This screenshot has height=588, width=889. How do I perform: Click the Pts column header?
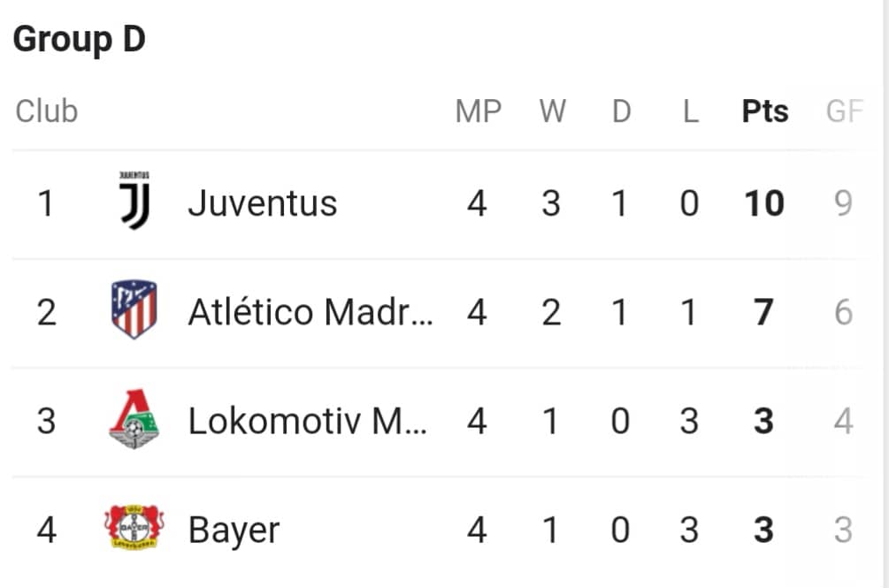[x=765, y=111]
